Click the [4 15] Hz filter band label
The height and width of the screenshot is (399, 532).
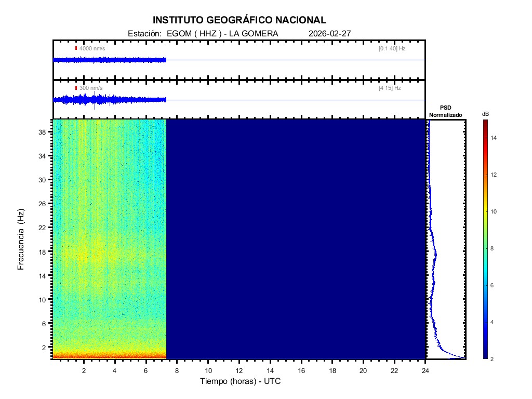point(390,88)
